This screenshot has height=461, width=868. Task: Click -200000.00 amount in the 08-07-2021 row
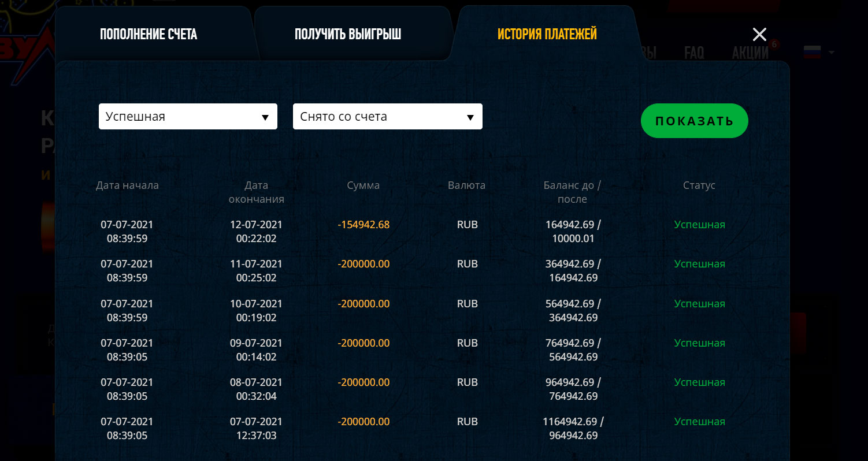tap(363, 382)
